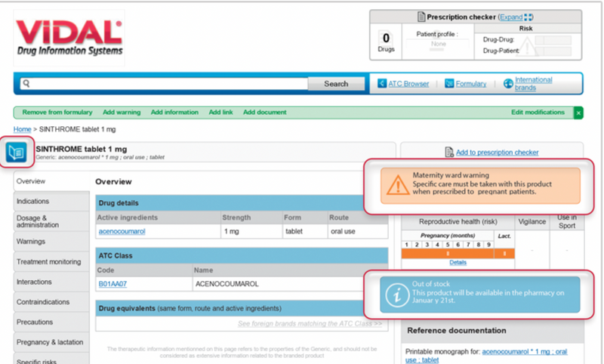The height and width of the screenshot is (364, 604).
Task: Open the acenocoumarol active ingredient link
Action: tap(122, 232)
